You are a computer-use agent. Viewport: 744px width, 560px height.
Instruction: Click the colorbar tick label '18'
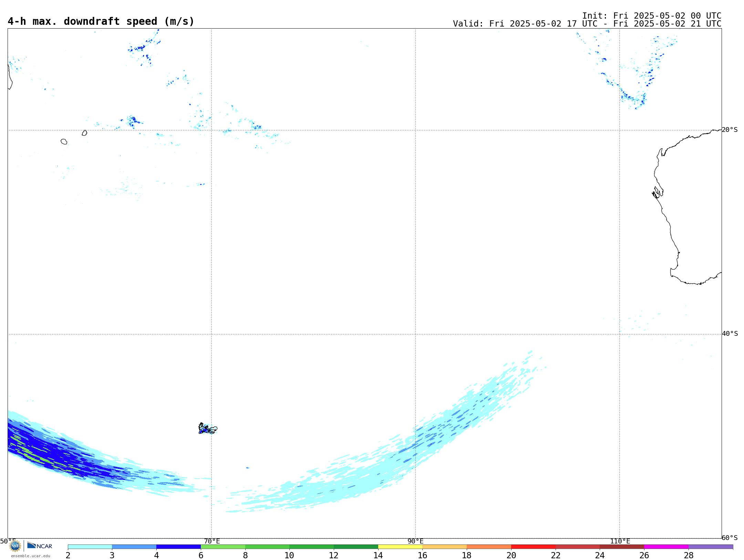coord(467,555)
